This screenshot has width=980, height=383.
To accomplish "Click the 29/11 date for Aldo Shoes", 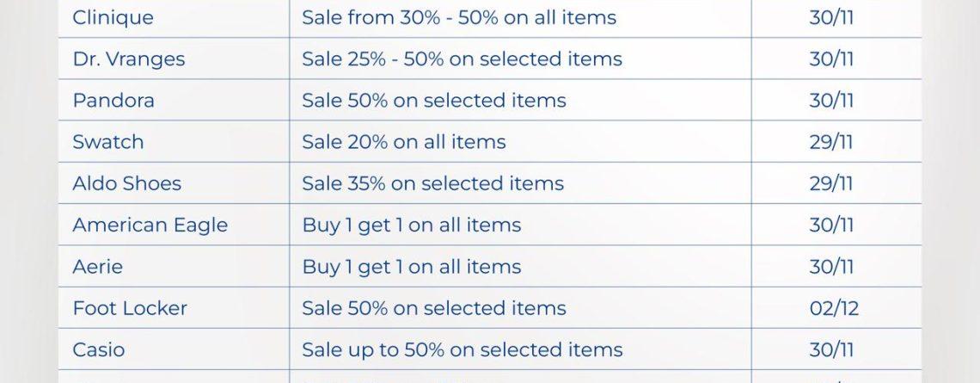I will 830,183.
